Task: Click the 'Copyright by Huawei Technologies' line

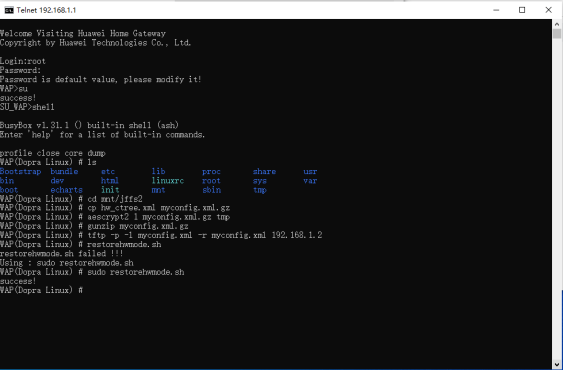Action: 96,43
